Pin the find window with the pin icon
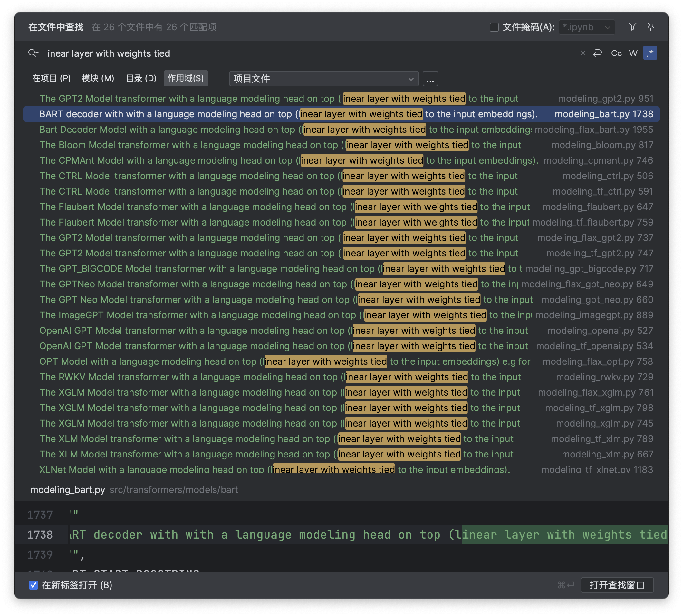The height and width of the screenshot is (616, 683). pyautogui.click(x=650, y=27)
